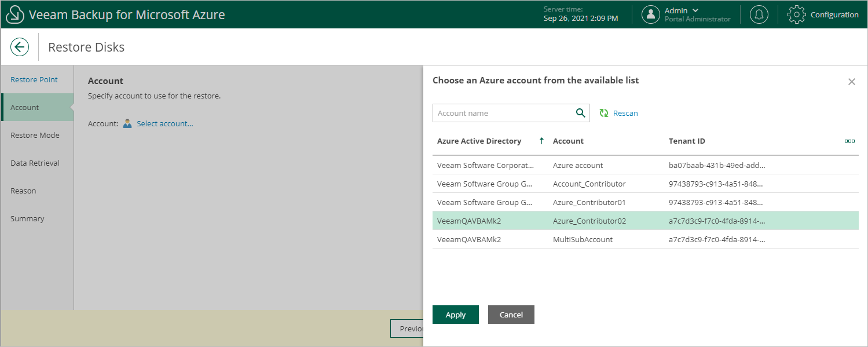Click the Select account link

tap(165, 123)
